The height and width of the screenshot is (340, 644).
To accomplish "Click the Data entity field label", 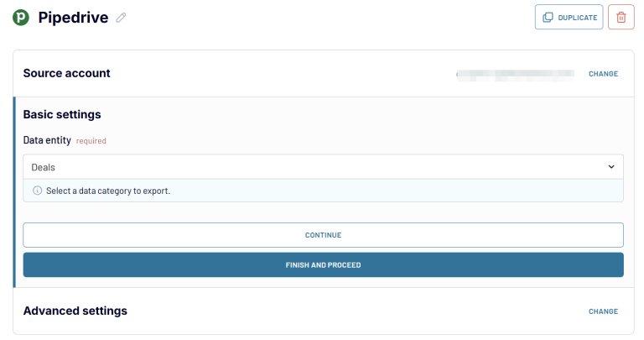I will point(47,140).
